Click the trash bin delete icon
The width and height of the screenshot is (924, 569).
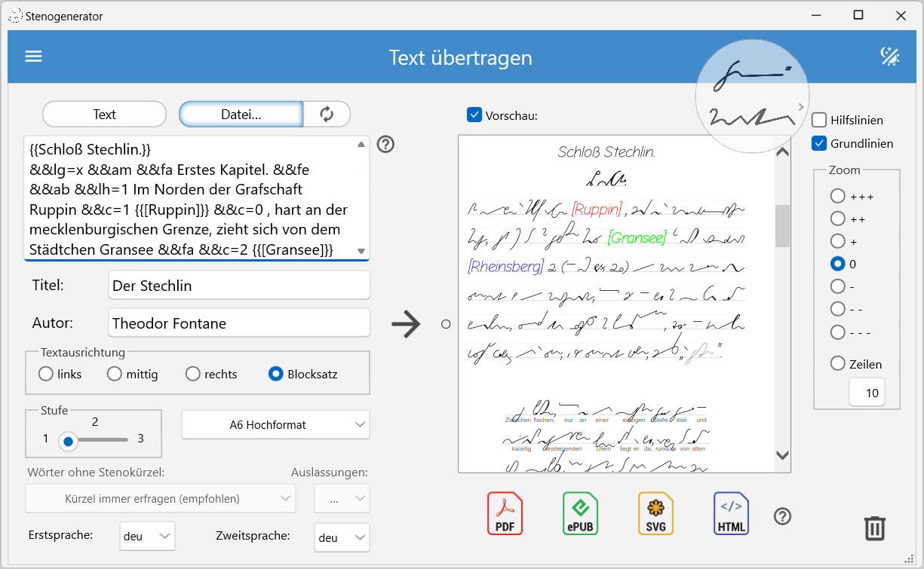874,528
